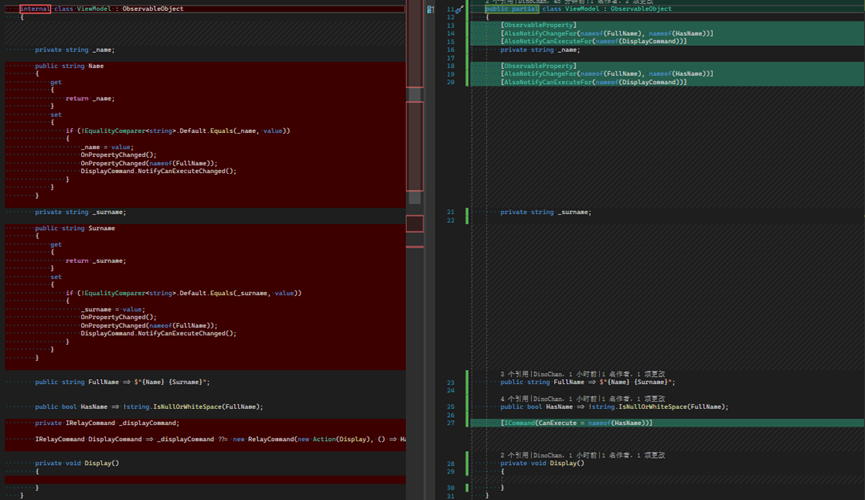This screenshot has height=500, width=865.
Task: Click the Quick Actions screwdriver icon on line 11
Action: (x=460, y=9)
